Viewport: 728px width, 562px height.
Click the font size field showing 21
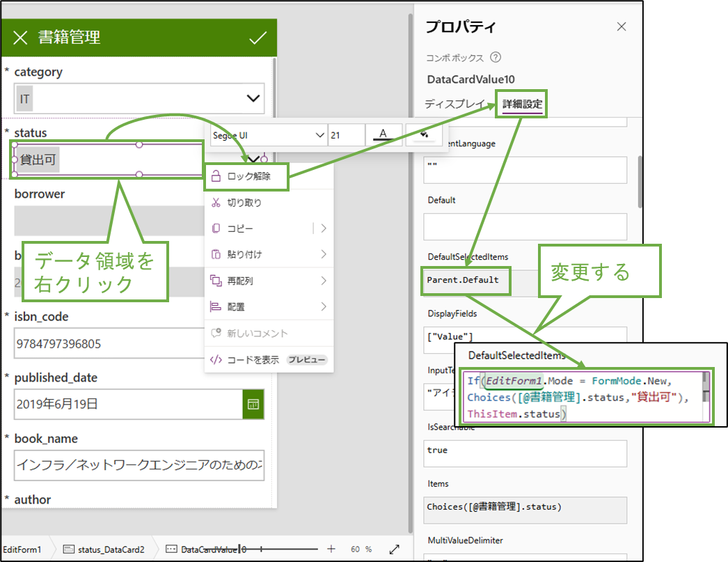(x=347, y=135)
